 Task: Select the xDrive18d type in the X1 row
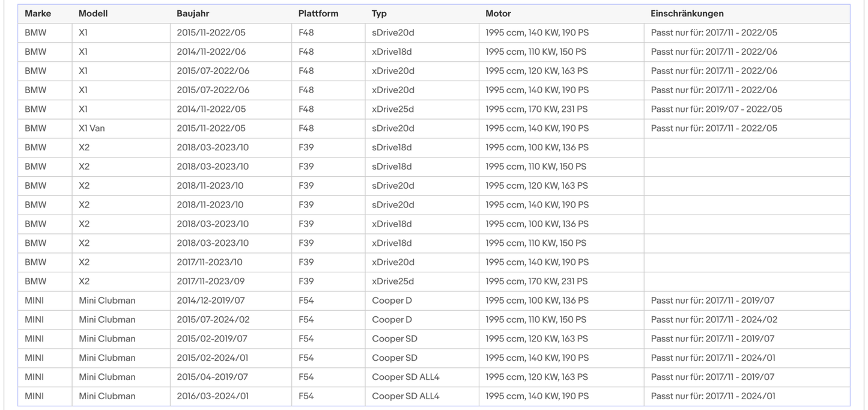point(392,52)
